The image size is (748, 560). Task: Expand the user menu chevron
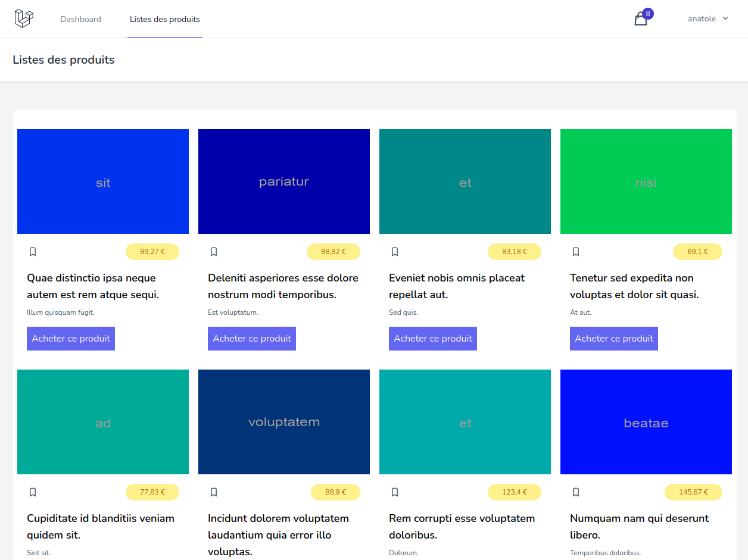(726, 18)
